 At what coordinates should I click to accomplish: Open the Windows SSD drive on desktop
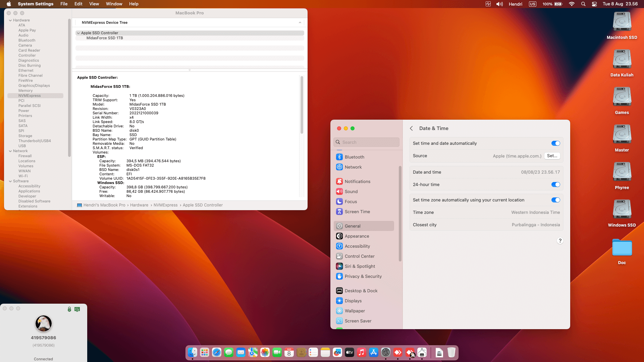pyautogui.click(x=622, y=213)
